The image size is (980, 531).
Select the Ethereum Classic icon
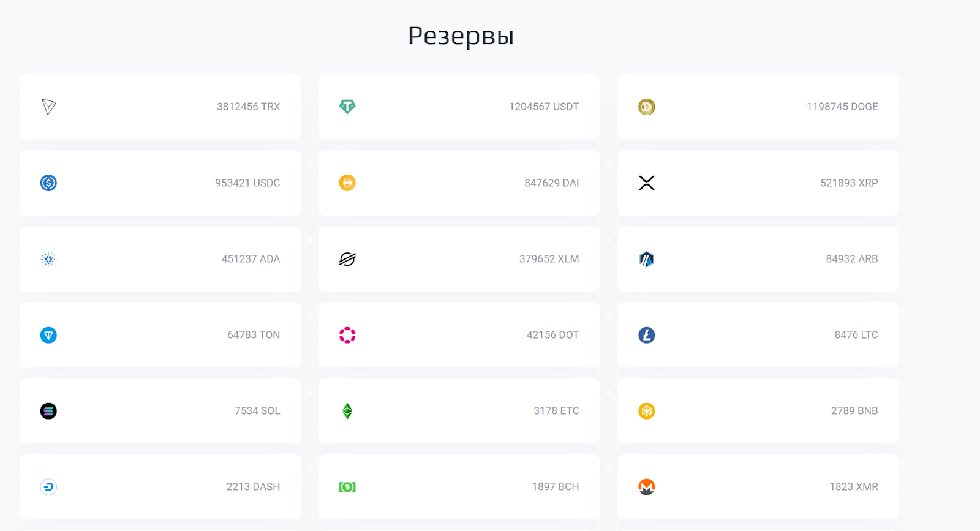pyautogui.click(x=347, y=410)
